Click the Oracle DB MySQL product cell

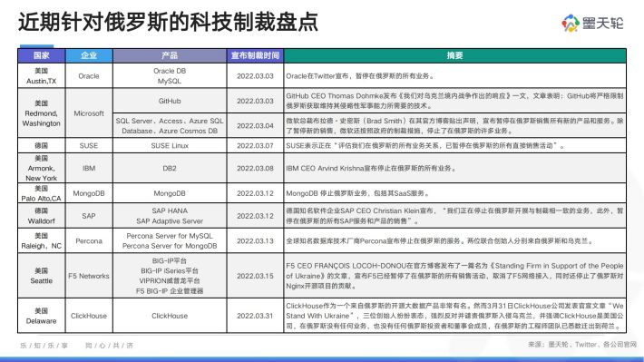point(170,76)
